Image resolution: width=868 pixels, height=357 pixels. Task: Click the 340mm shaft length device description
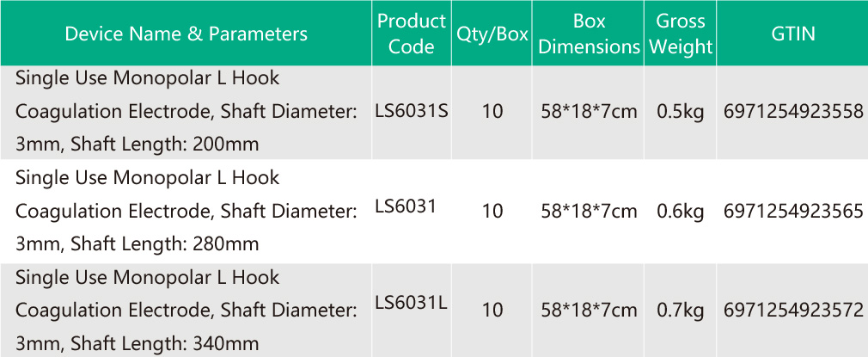pos(186,311)
